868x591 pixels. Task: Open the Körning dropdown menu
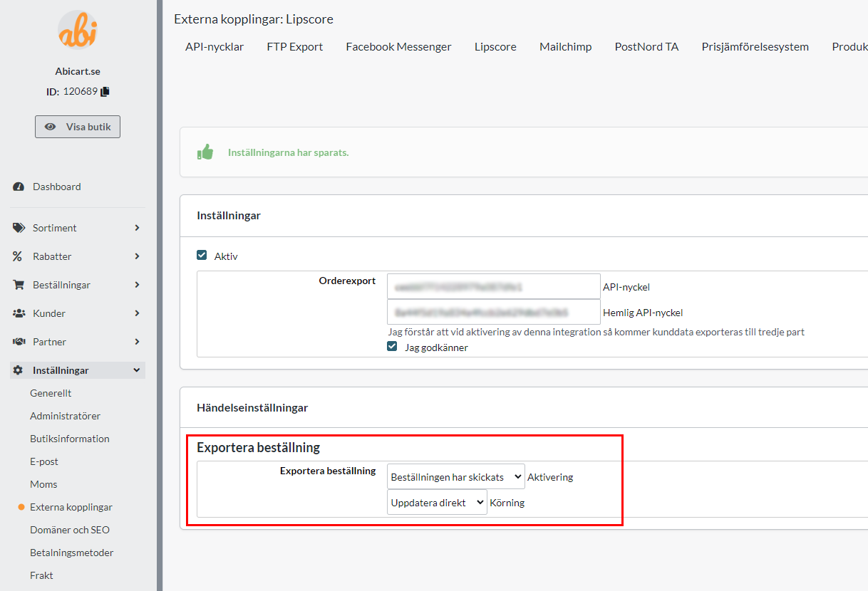[437, 503]
